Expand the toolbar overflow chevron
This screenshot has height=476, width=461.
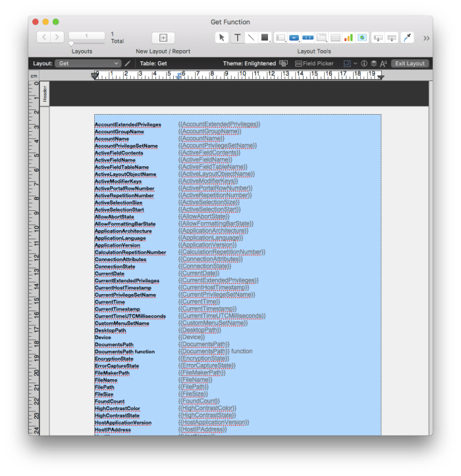coord(426,38)
